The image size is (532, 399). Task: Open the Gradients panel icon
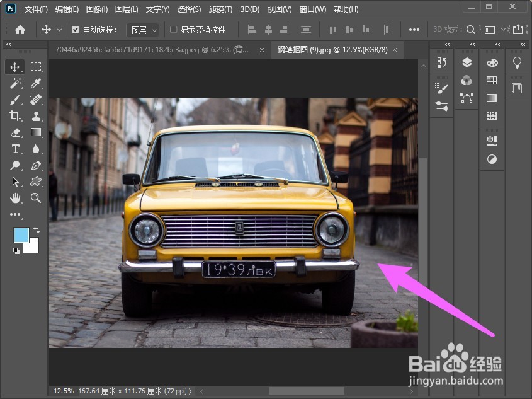(x=492, y=98)
